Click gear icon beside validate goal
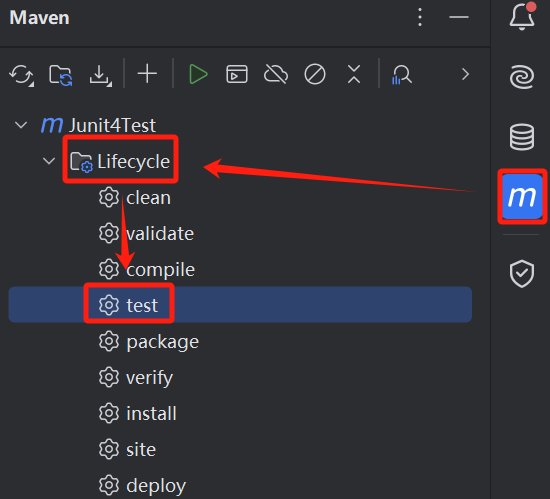The height and width of the screenshot is (499, 550). coord(109,233)
